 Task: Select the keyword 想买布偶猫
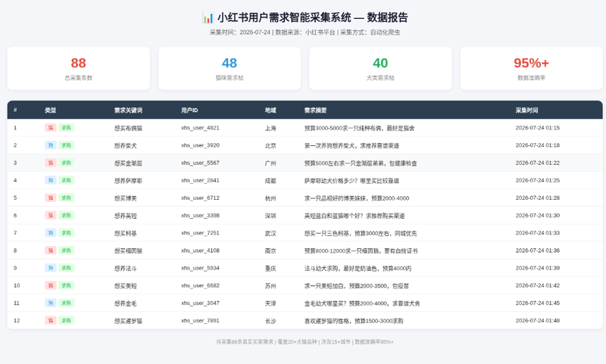tap(128, 128)
